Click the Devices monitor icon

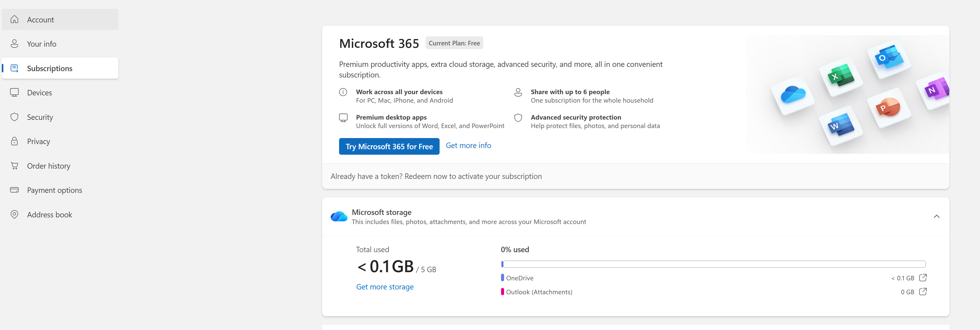tap(15, 93)
